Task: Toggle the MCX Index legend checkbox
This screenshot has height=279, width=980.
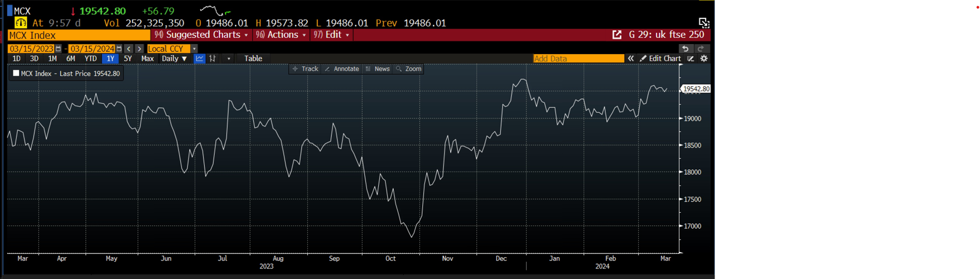Action: coord(16,73)
